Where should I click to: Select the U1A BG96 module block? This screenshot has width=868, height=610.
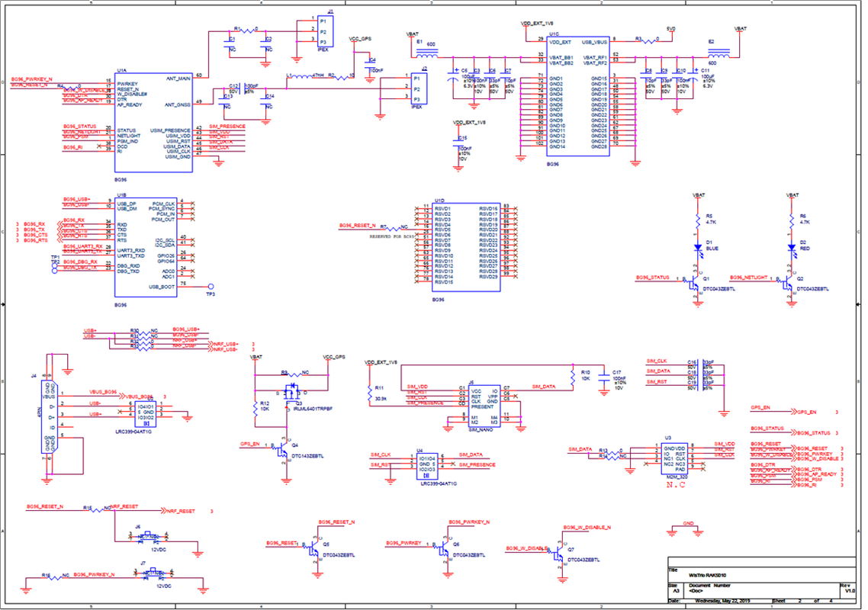153,123
